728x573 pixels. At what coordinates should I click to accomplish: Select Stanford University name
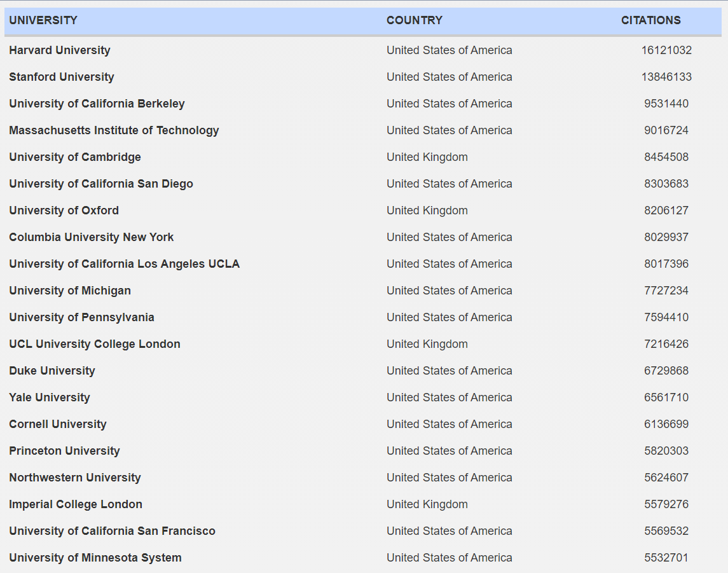coord(61,77)
